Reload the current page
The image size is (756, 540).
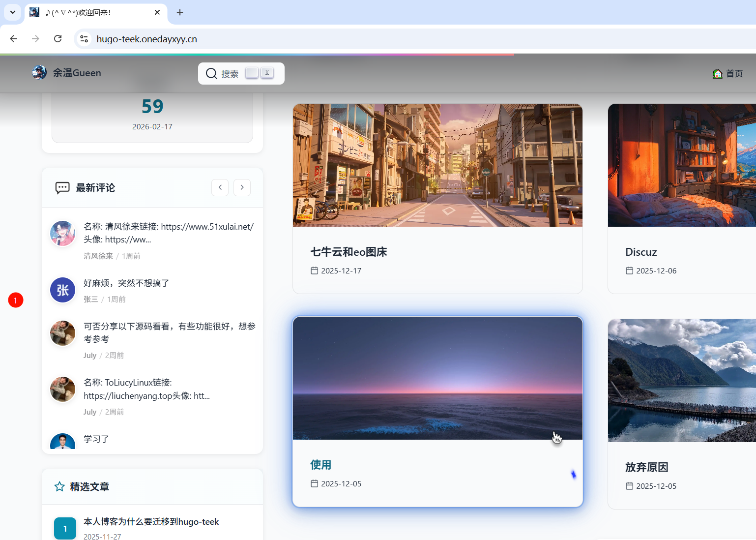pos(58,39)
